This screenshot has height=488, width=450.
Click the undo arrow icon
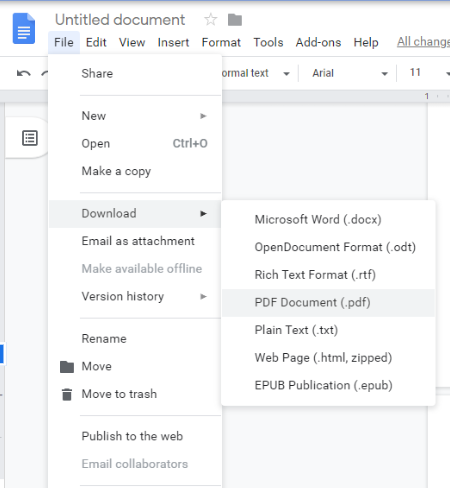pos(24,73)
